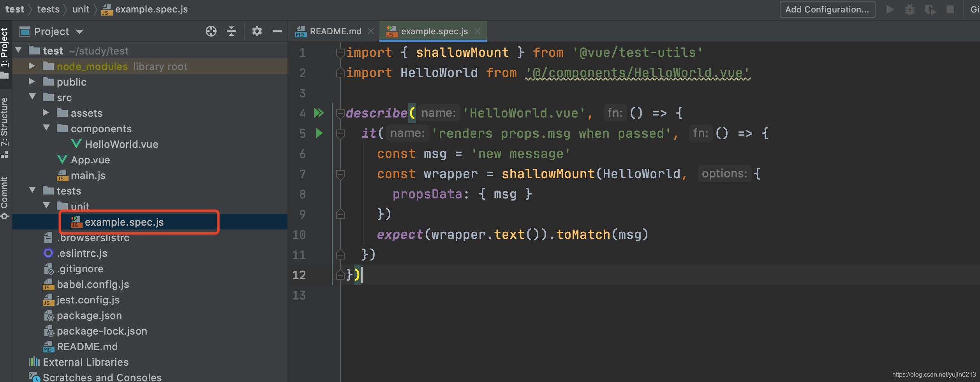Image resolution: width=980 pixels, height=382 pixels.
Task: Click the Debug bug icon in toolbar
Action: pos(909,9)
